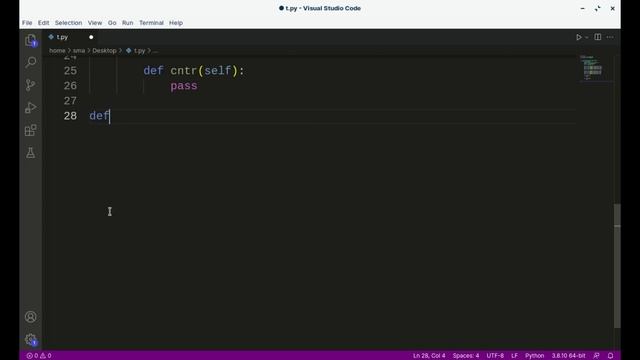Viewport: 640px width, 360px height.
Task: Open the More Actions ellipsis menu
Action: click(x=610, y=37)
